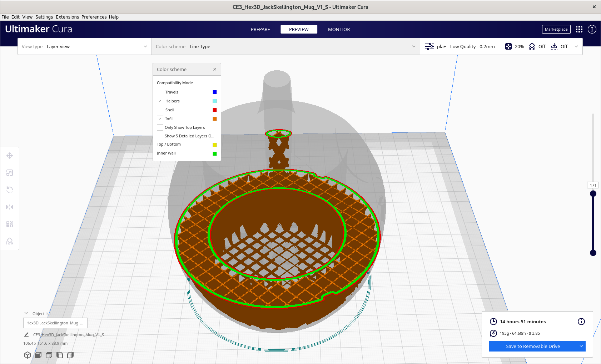Image resolution: width=601 pixels, height=364 pixels.
Task: Select Hex3D_JackSkellington_Mug object in list
Action: [55, 323]
